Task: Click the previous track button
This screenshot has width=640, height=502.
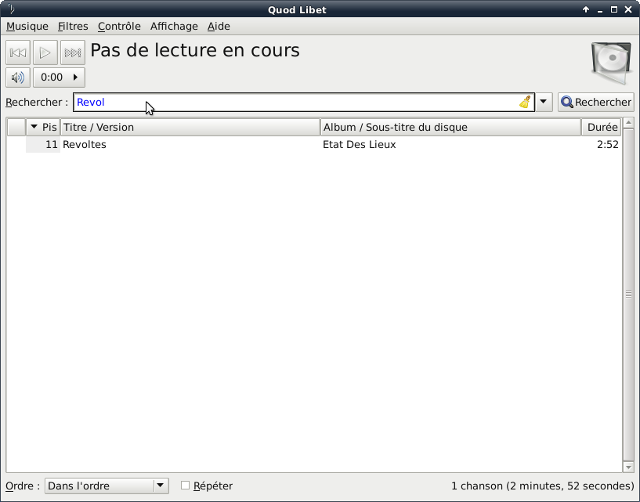Action: pos(18,53)
